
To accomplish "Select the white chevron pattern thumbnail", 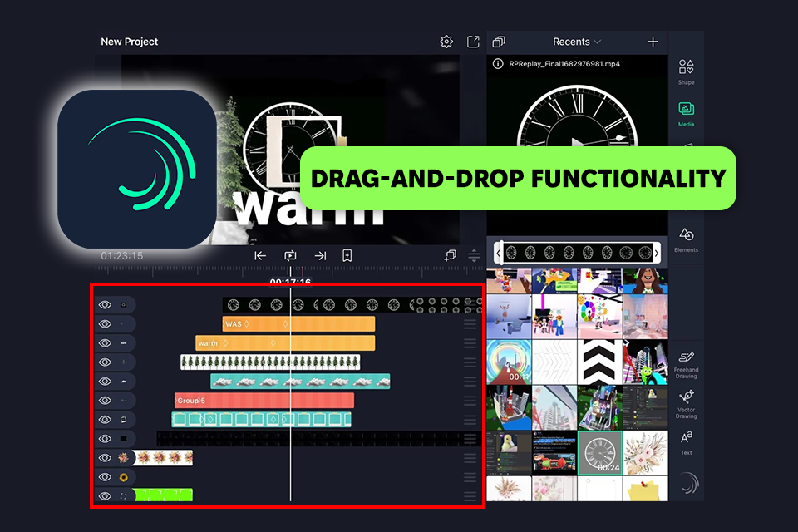I will [554, 362].
